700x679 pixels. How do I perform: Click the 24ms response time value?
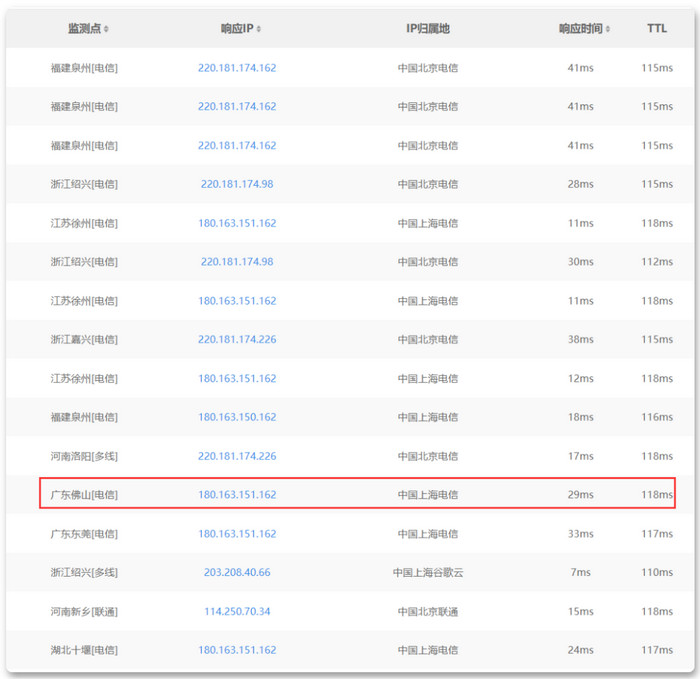pos(580,650)
